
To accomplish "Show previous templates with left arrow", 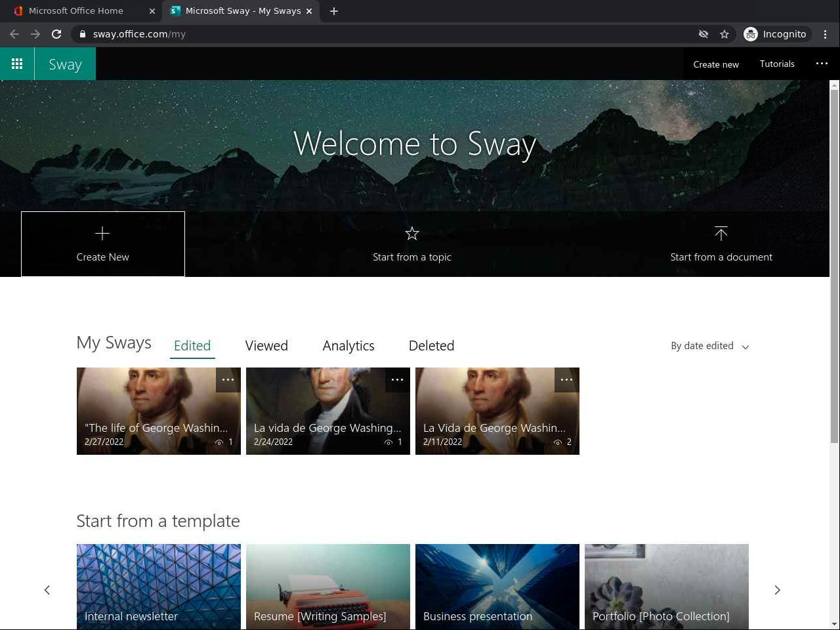I will click(x=47, y=590).
